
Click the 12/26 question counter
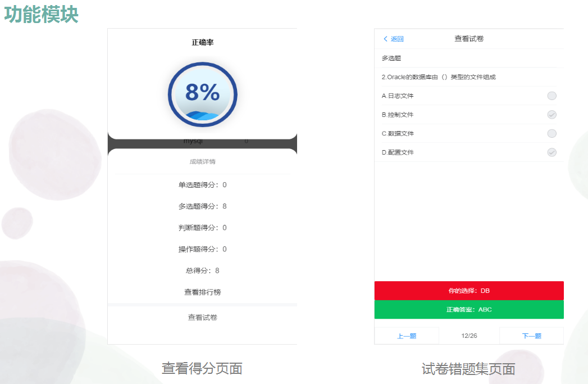[x=469, y=336]
